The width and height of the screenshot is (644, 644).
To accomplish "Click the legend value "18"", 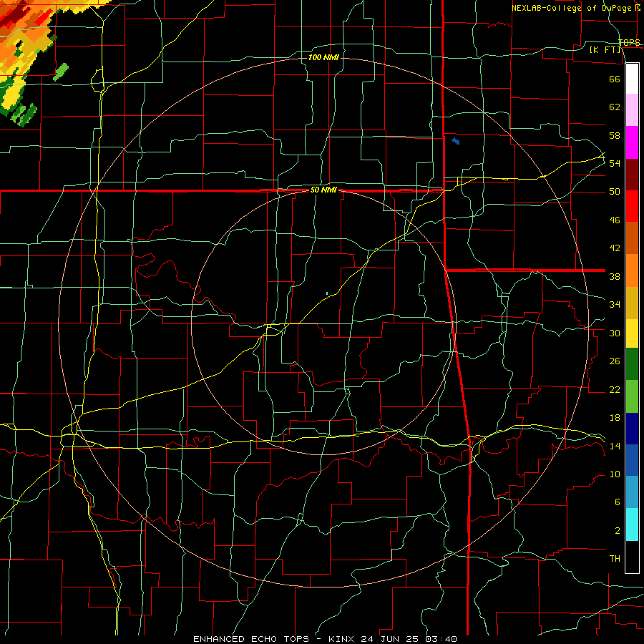I will click(x=615, y=418).
